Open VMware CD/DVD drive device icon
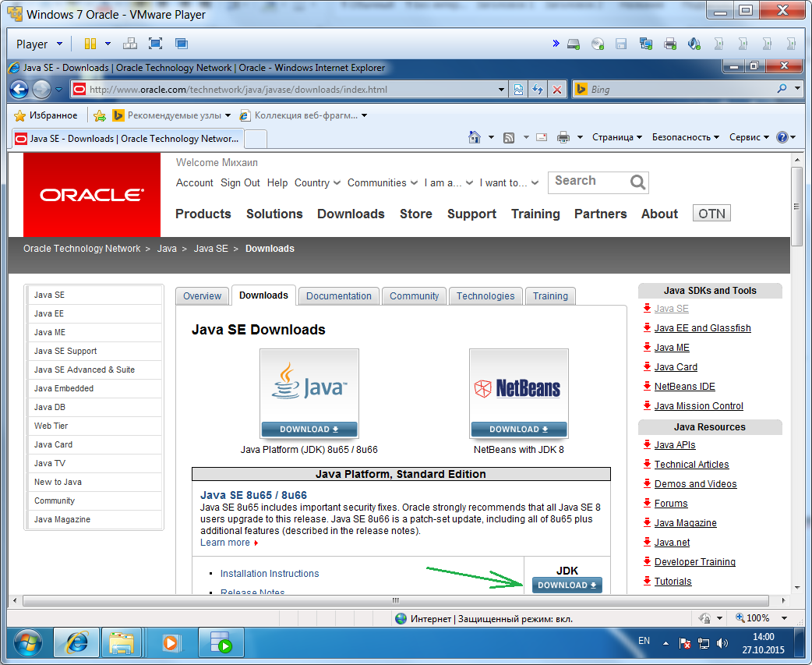 coord(598,44)
